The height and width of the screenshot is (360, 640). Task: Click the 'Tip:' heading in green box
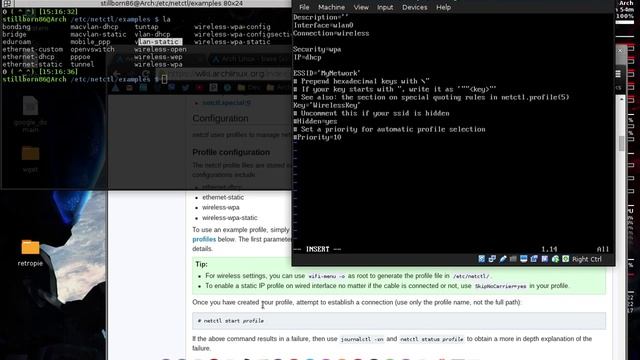pyautogui.click(x=201, y=264)
